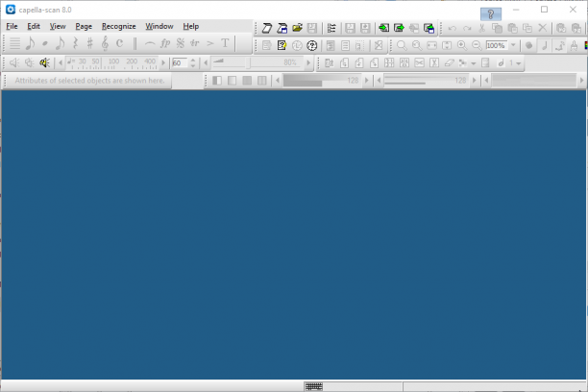The width and height of the screenshot is (588, 392).
Task: Click the scan and save icon
Action: [282, 28]
